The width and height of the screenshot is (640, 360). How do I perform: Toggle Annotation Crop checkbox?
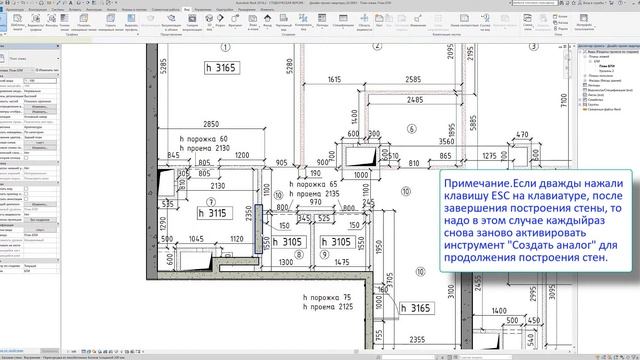pos(26,199)
